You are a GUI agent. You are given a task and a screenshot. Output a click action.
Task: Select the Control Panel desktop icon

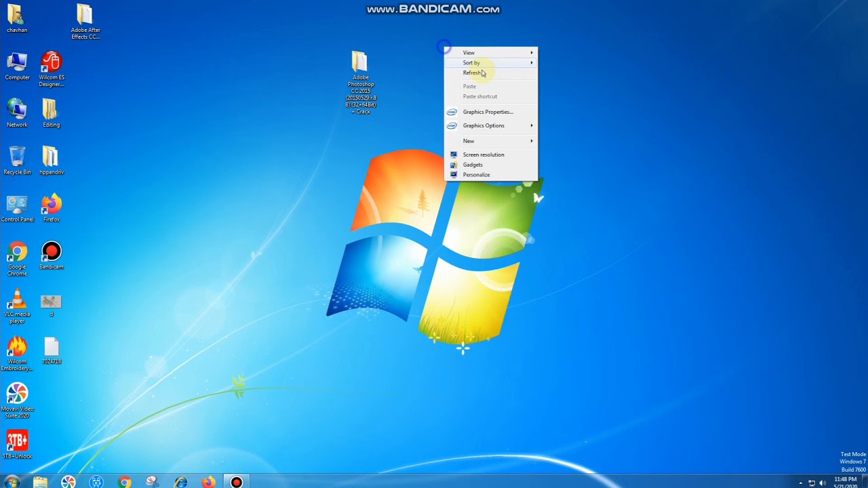tap(17, 208)
